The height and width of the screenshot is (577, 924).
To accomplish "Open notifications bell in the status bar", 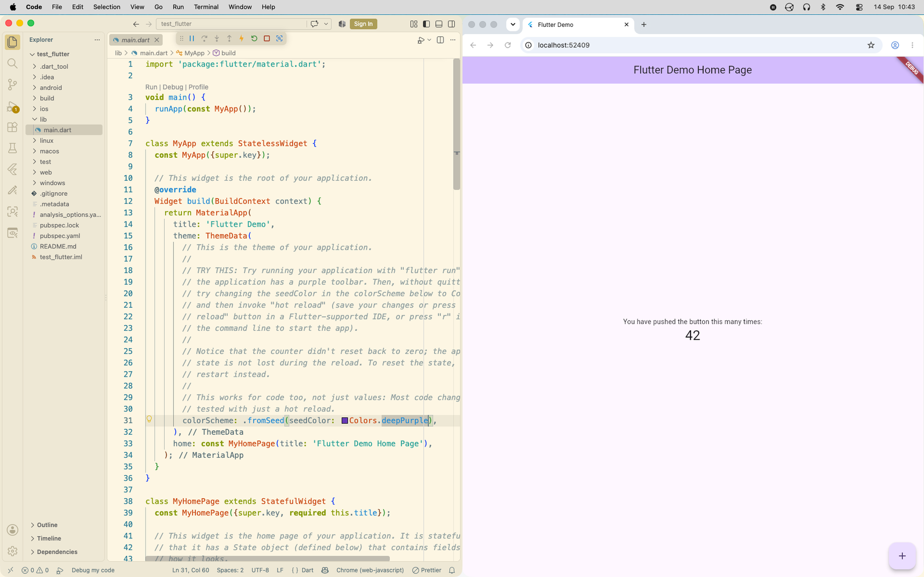I will point(452,570).
